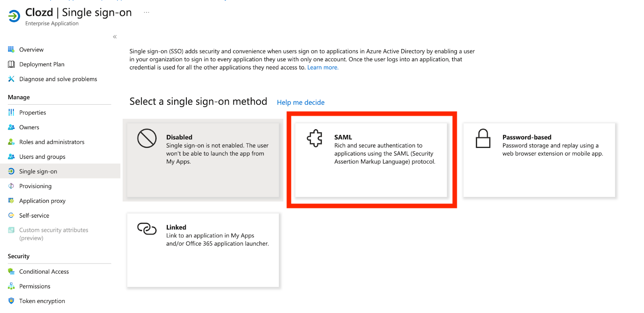Navigate to Application proxy
Viewport: 644px width, 313px height.
tap(42, 201)
